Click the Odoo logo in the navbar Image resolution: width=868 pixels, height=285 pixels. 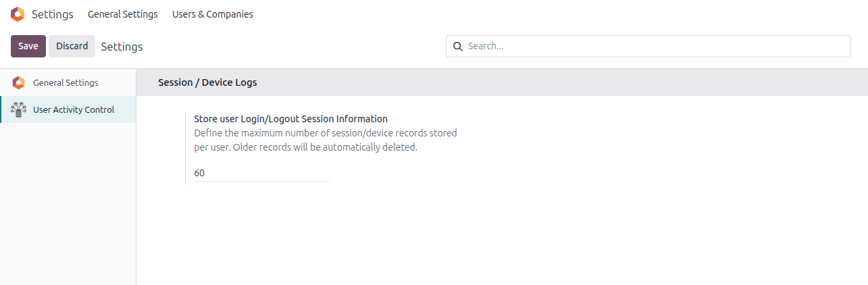[18, 14]
